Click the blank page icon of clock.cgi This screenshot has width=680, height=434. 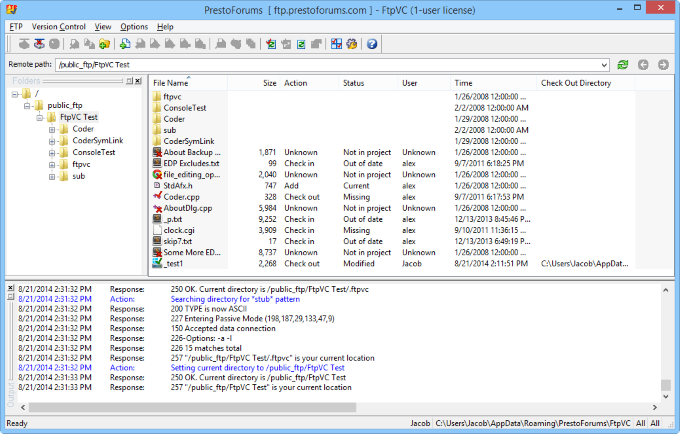(x=157, y=230)
